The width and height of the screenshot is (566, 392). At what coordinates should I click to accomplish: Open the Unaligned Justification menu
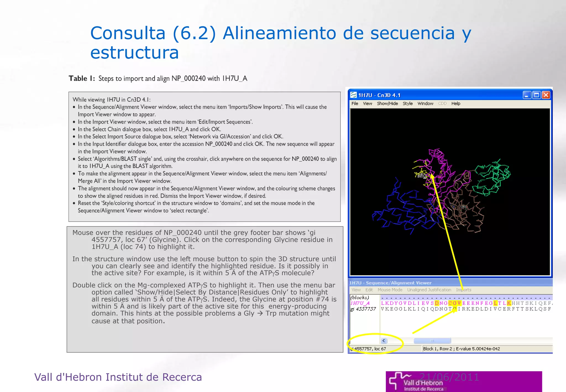(429, 290)
